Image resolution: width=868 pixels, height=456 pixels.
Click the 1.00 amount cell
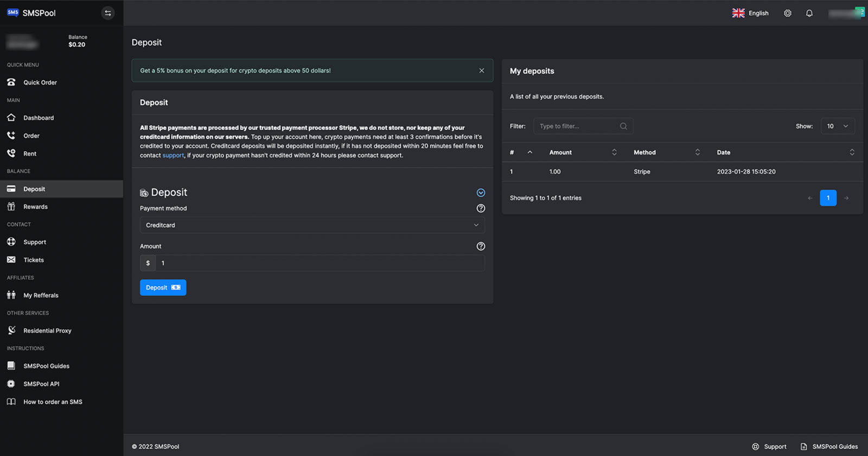[x=555, y=171]
